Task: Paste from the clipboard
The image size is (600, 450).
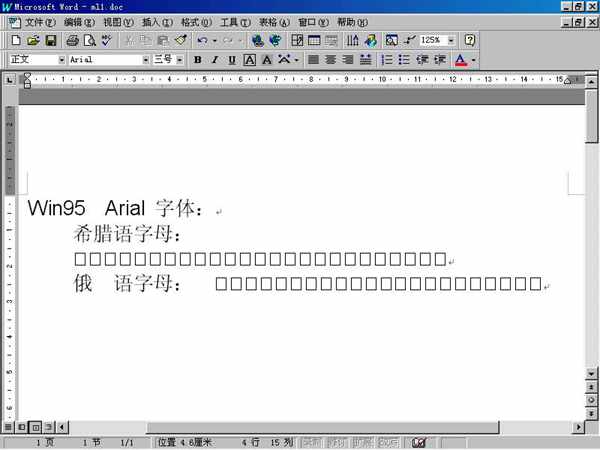Action: tap(163, 40)
